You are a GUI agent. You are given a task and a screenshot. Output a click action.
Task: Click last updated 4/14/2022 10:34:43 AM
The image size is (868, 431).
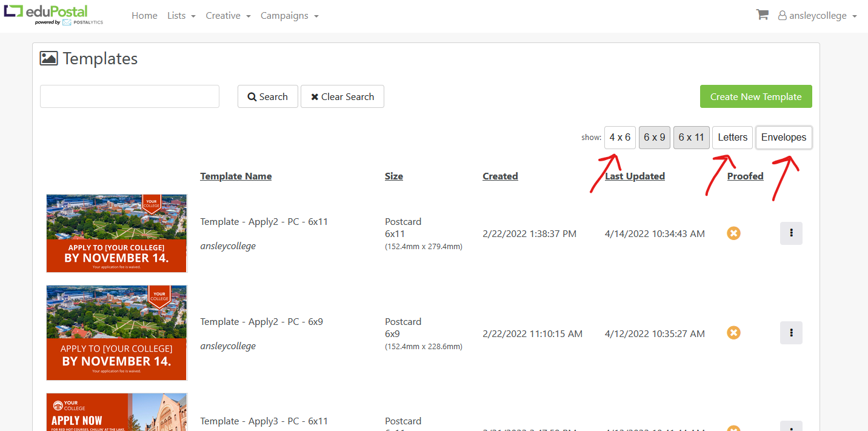pyautogui.click(x=655, y=234)
